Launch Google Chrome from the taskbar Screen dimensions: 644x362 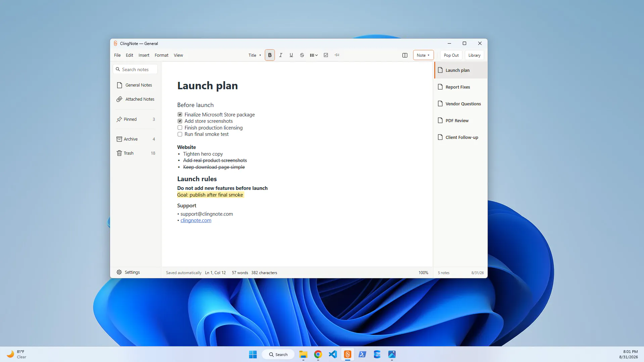(318, 355)
